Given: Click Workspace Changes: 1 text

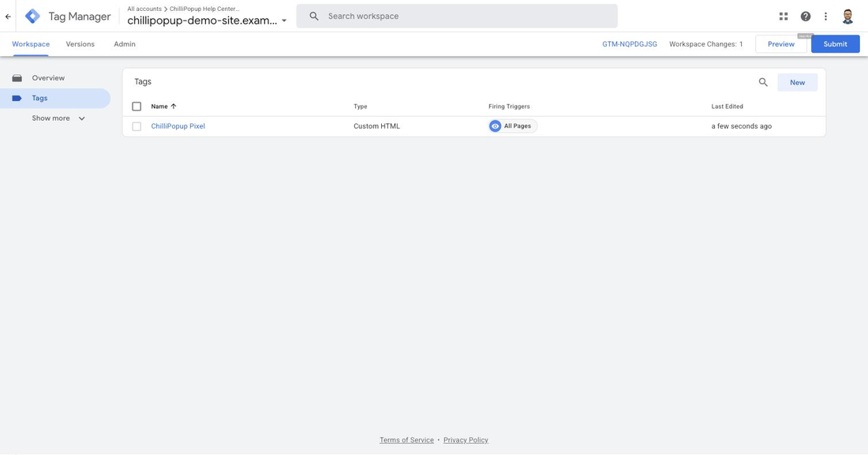Looking at the screenshot, I should [705, 44].
